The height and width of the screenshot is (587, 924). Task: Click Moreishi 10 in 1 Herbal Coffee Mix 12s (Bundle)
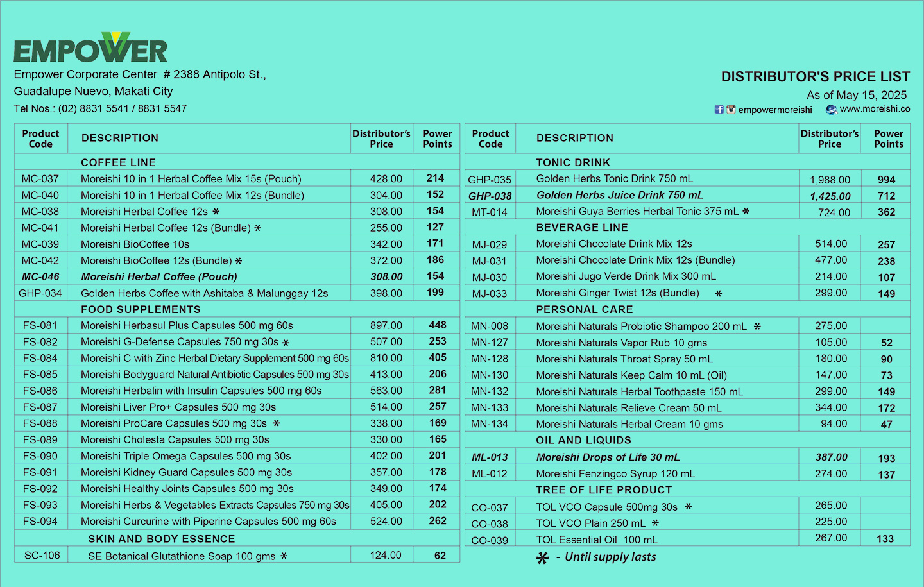point(193,195)
